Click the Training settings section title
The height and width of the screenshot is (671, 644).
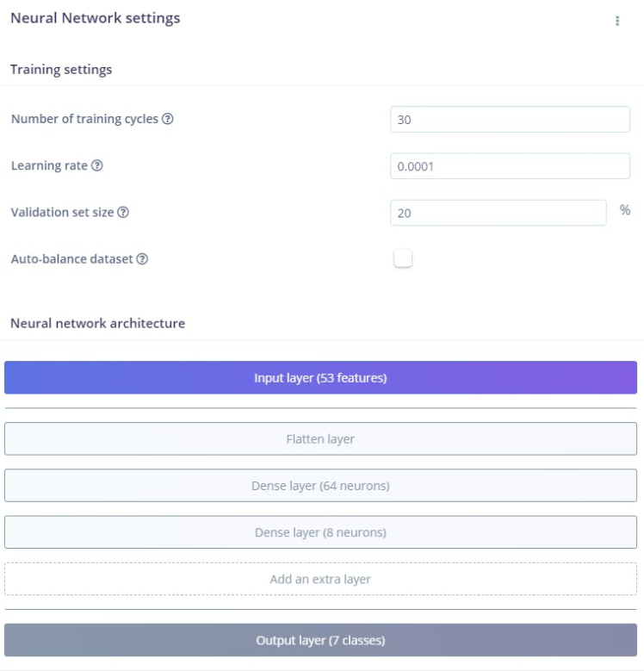pyautogui.click(x=61, y=70)
